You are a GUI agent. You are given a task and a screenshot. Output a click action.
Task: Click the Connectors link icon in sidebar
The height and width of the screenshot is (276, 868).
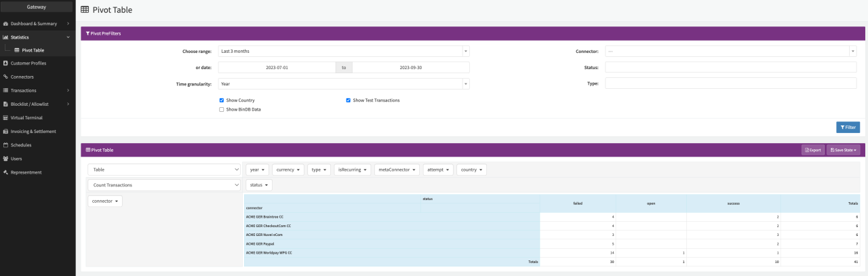click(5, 77)
